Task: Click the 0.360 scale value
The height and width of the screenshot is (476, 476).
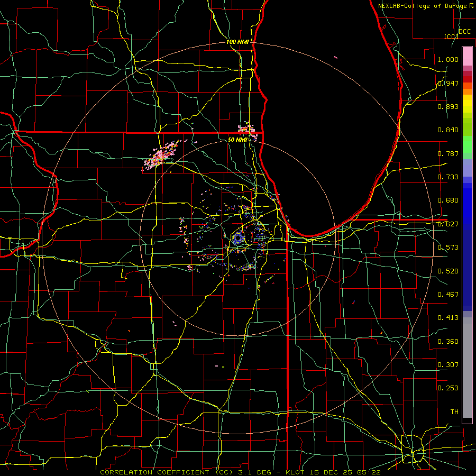Action: pos(448,342)
